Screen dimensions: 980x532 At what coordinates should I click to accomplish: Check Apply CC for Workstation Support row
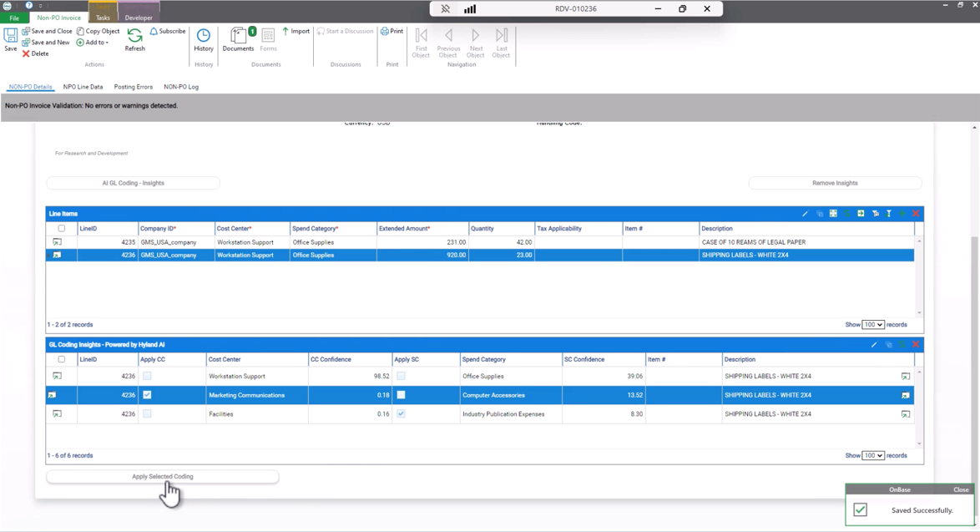pos(147,377)
